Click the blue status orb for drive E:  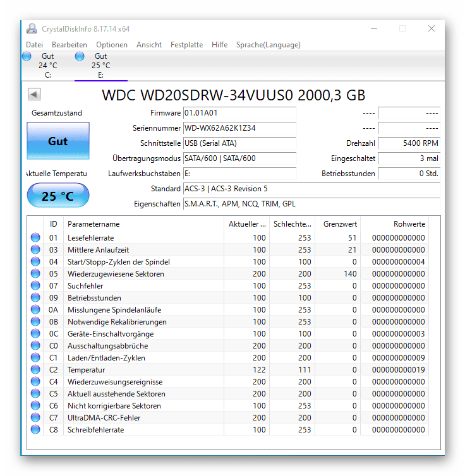coord(80,56)
